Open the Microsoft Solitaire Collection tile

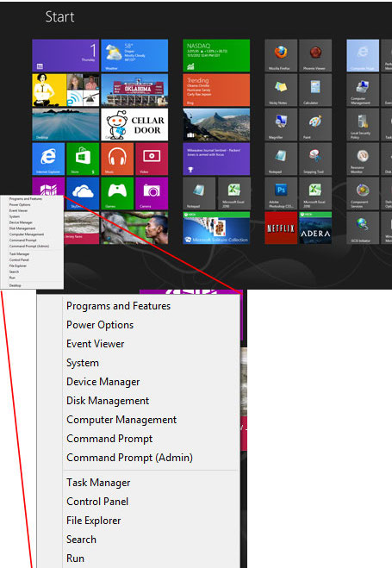pyautogui.click(x=216, y=228)
